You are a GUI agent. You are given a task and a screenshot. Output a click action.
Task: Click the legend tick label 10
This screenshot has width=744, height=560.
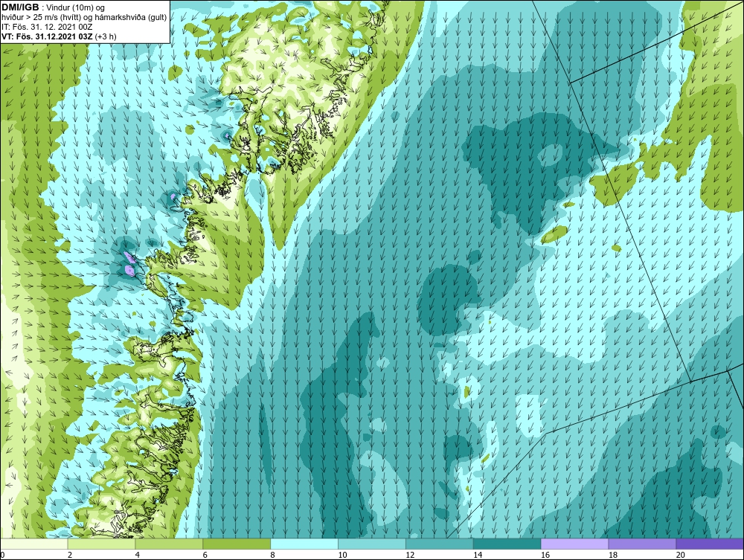coord(342,555)
